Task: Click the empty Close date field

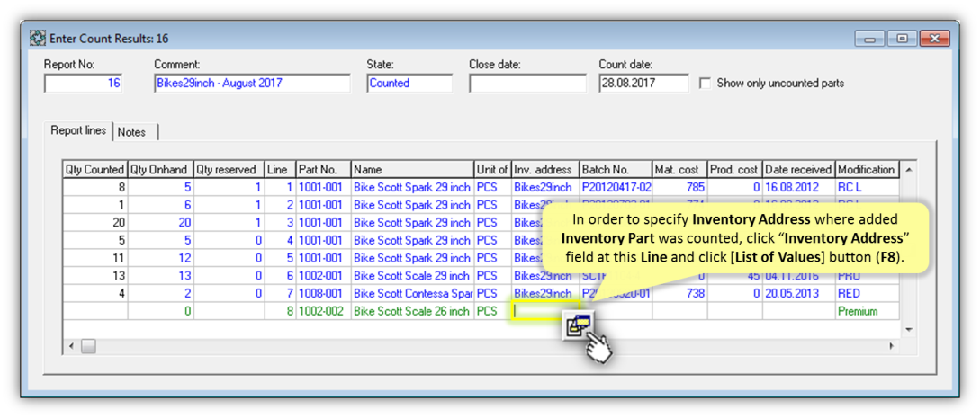Action: (528, 83)
